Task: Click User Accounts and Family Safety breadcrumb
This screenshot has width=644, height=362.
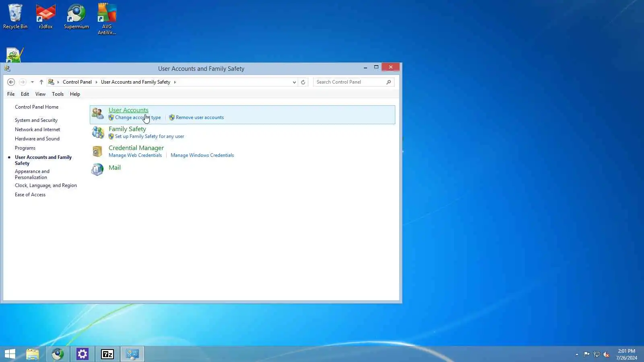Action: 136,82
